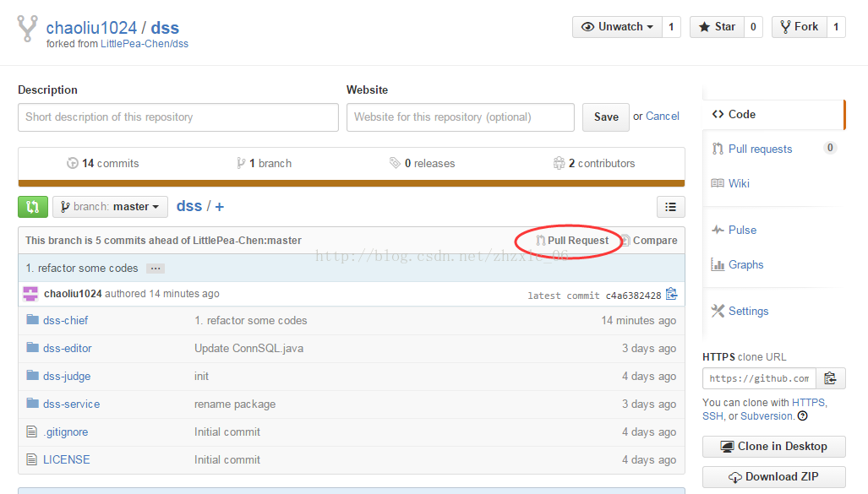Image resolution: width=868 pixels, height=494 pixels.
Task: Open the dss-chief folder
Action: 65,320
